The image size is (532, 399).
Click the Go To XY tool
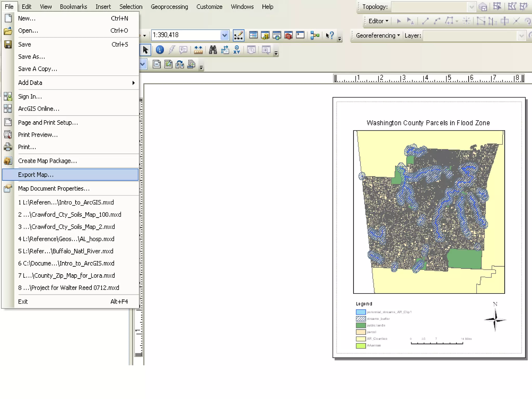point(237,50)
